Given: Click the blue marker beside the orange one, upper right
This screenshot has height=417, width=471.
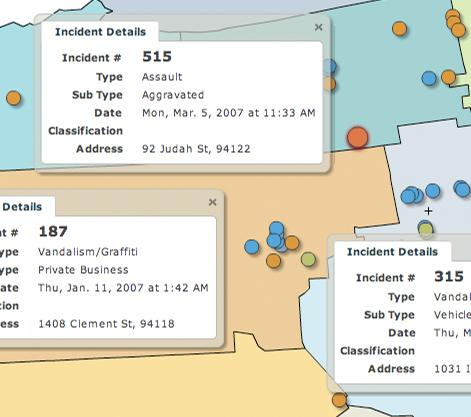Looking at the screenshot, I should (429, 78).
